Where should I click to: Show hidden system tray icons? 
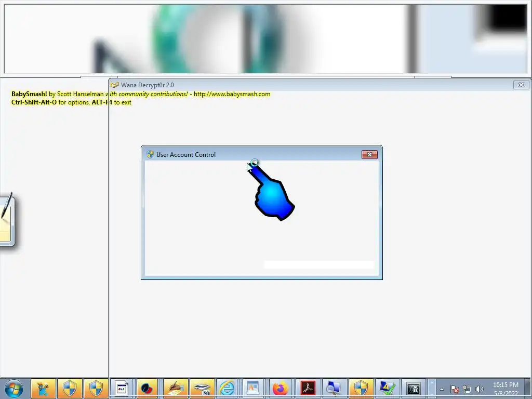442,389
